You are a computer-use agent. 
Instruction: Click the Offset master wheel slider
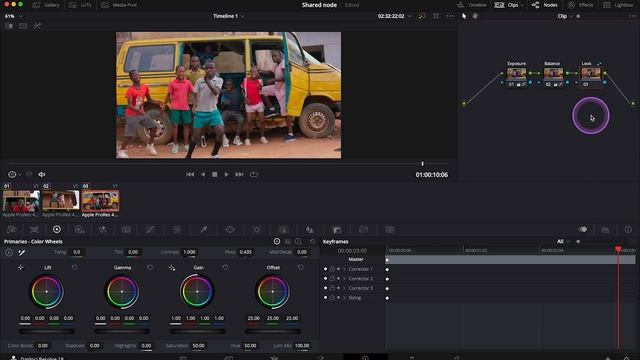coord(273,331)
